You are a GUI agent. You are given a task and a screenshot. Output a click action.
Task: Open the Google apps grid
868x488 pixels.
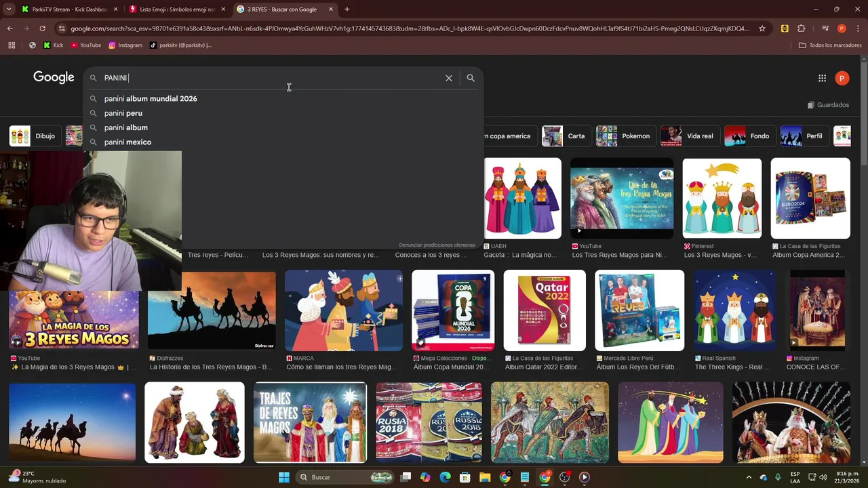click(x=822, y=78)
